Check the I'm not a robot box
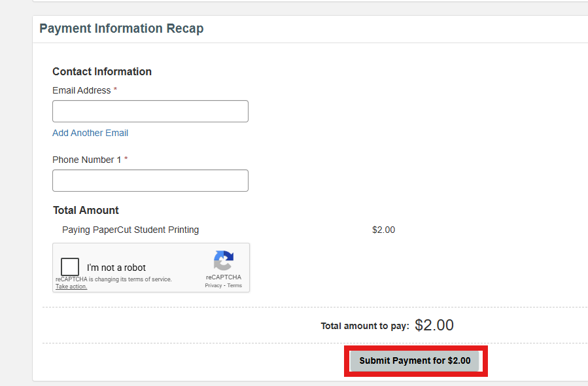Screen dimensions: 588x386 coord(70,267)
